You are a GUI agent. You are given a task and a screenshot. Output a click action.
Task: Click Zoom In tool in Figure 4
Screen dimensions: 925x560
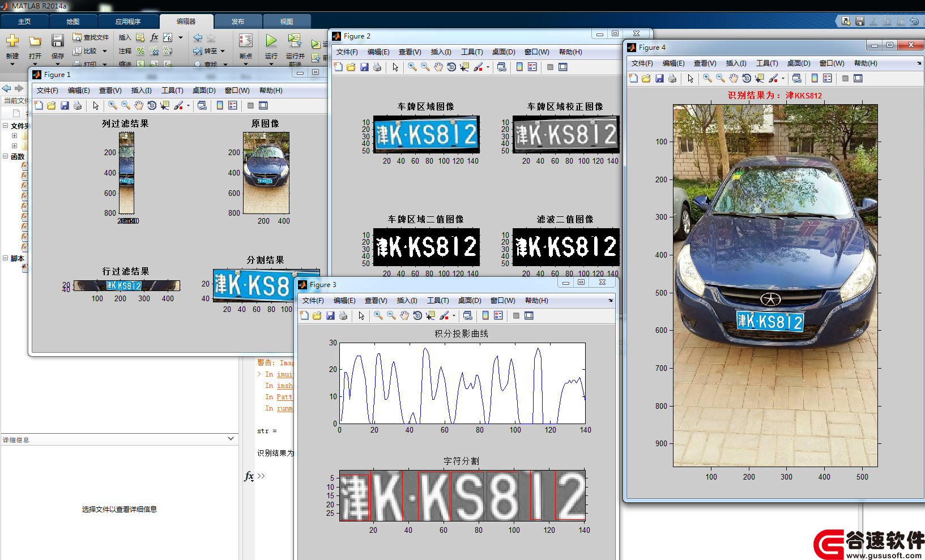pyautogui.click(x=707, y=79)
